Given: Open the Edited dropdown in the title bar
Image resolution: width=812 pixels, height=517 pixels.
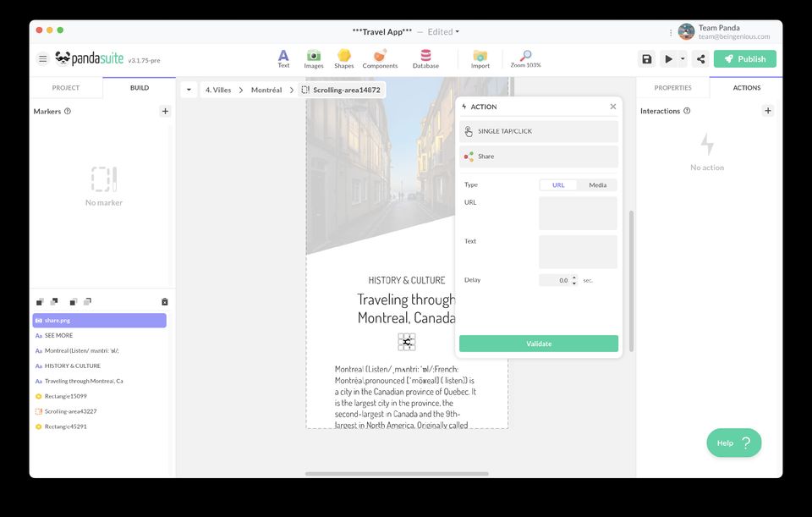Looking at the screenshot, I should [442, 31].
